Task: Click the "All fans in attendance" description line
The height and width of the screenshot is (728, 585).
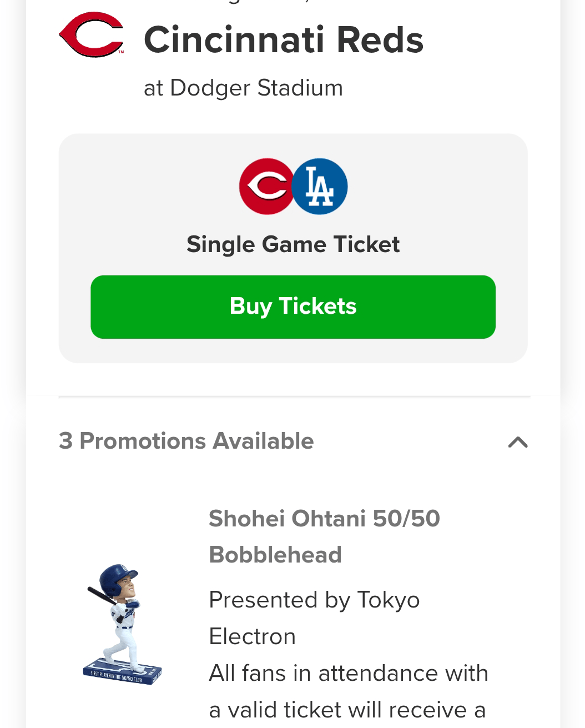Action: pos(348,673)
